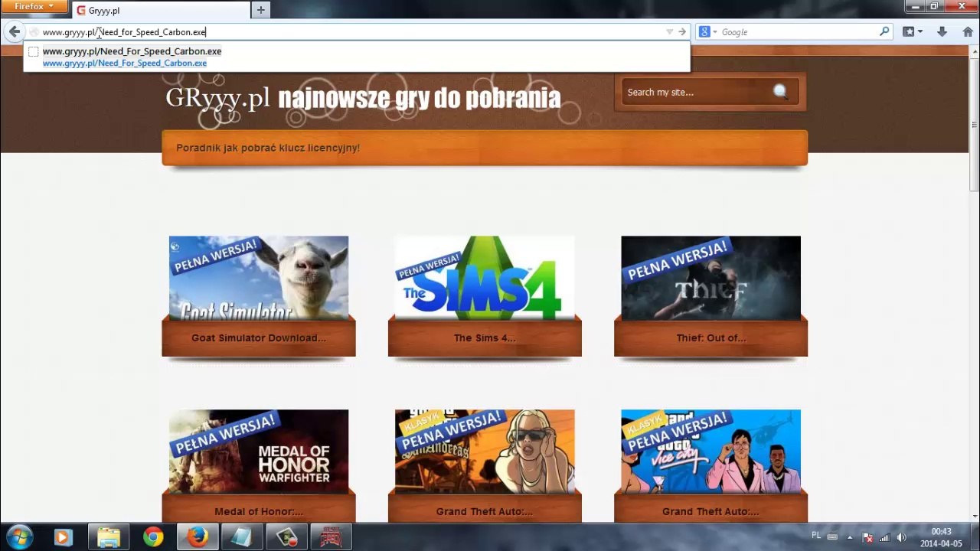Image resolution: width=980 pixels, height=551 pixels.
Task: Open the Goat Simulator cover thumbnail
Action: pos(259,278)
